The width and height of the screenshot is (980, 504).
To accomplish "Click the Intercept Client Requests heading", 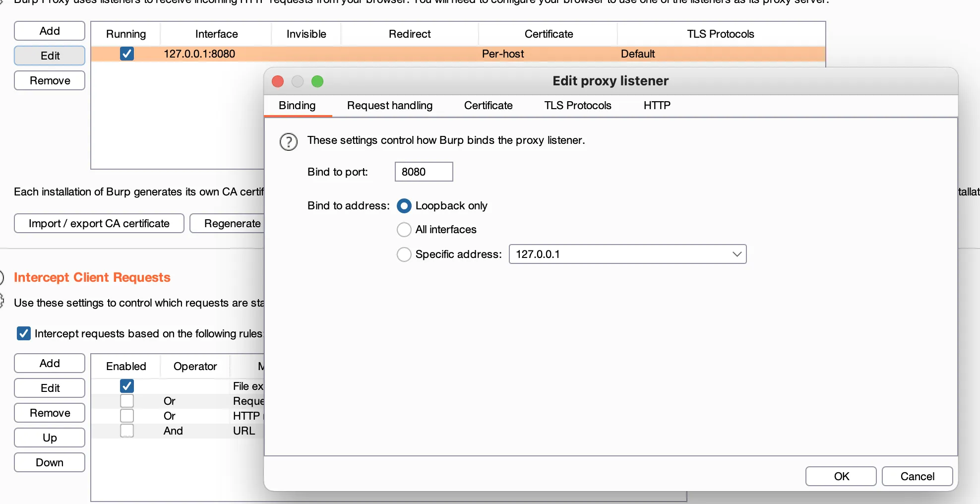I will (92, 277).
